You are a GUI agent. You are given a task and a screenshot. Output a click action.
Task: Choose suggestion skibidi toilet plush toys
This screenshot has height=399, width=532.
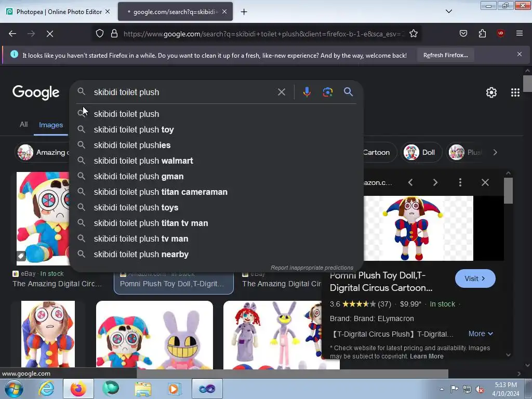point(216,208)
